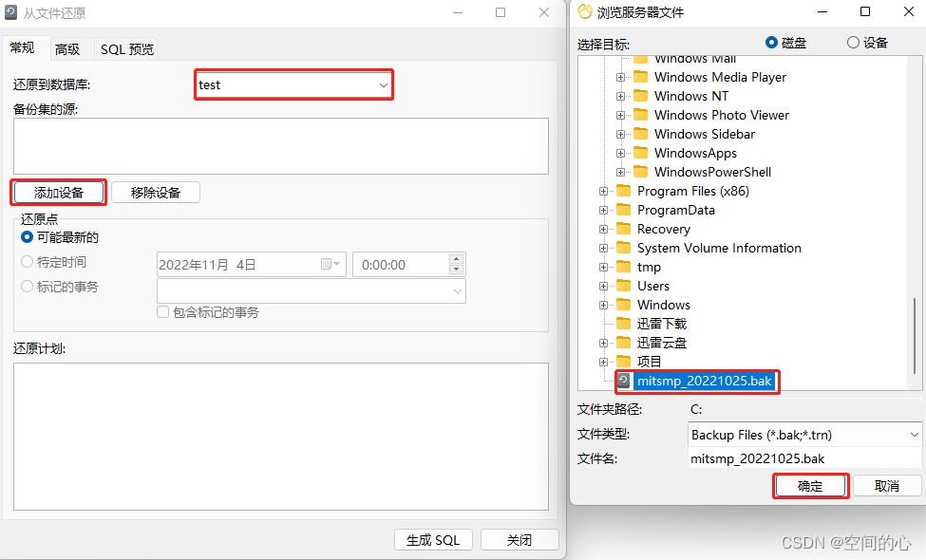The image size is (926, 560).
Task: Click the 浏览服务器文件 window title icon
Action: click(585, 11)
